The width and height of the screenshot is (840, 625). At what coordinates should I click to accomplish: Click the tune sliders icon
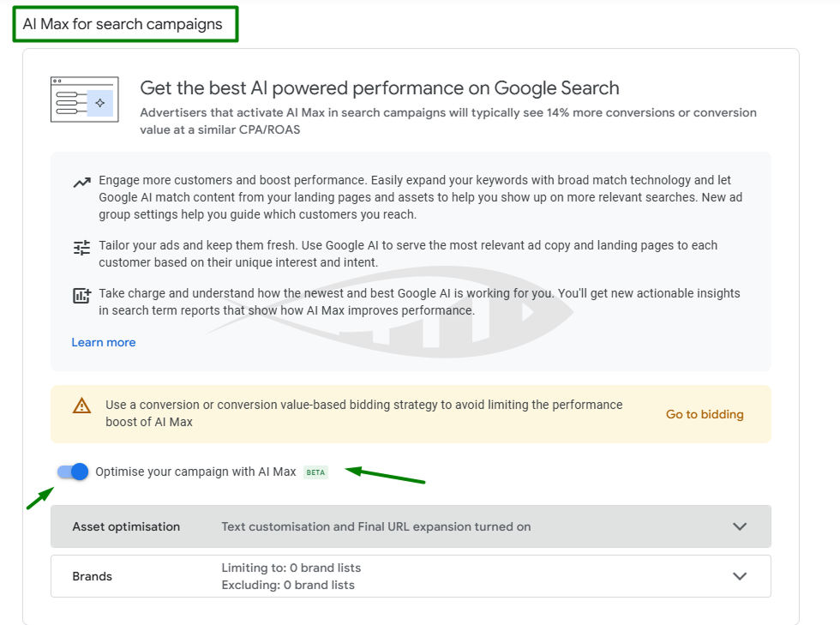point(81,248)
